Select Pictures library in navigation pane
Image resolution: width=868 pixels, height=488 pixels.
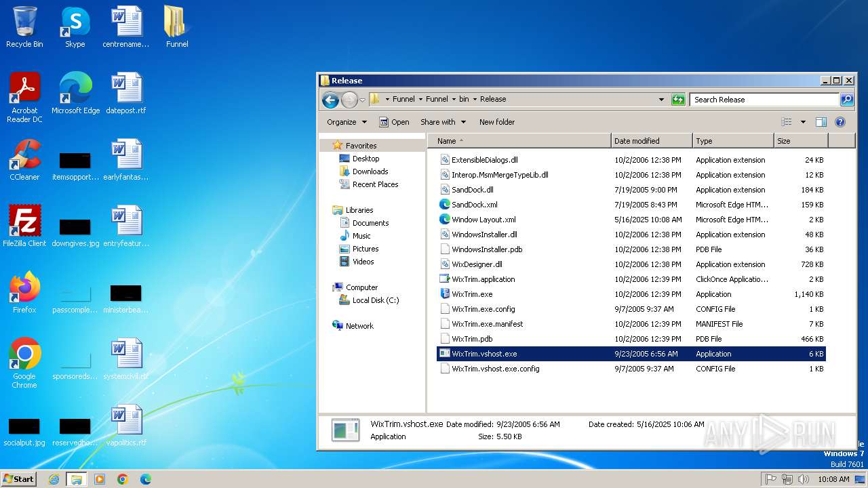click(x=366, y=249)
